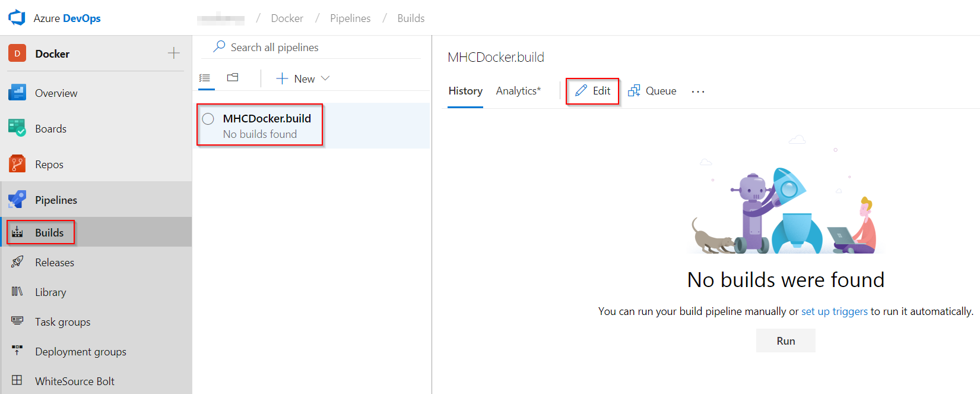Click the plus icon next to Docker
The width and height of the screenshot is (980, 394).
[173, 53]
